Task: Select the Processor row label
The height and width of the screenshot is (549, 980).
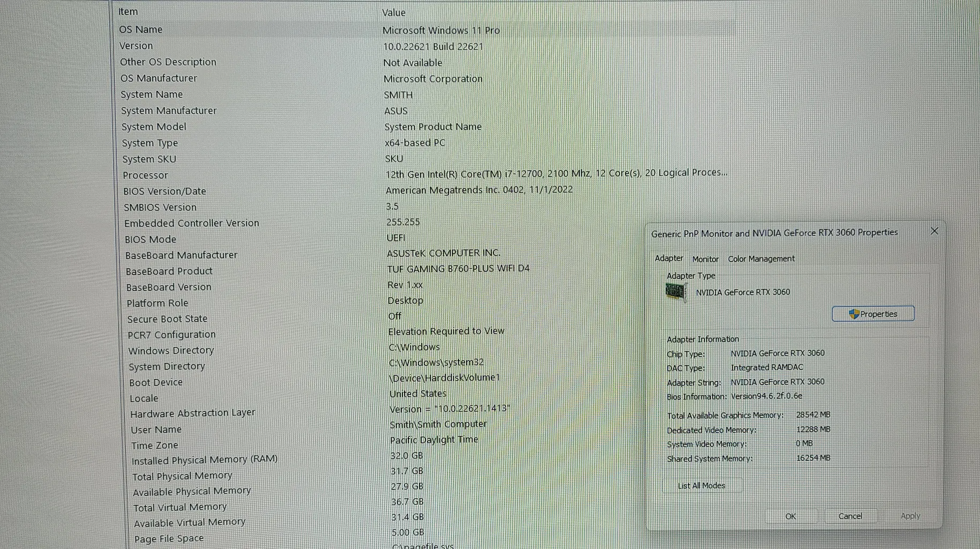Action: pyautogui.click(x=145, y=175)
